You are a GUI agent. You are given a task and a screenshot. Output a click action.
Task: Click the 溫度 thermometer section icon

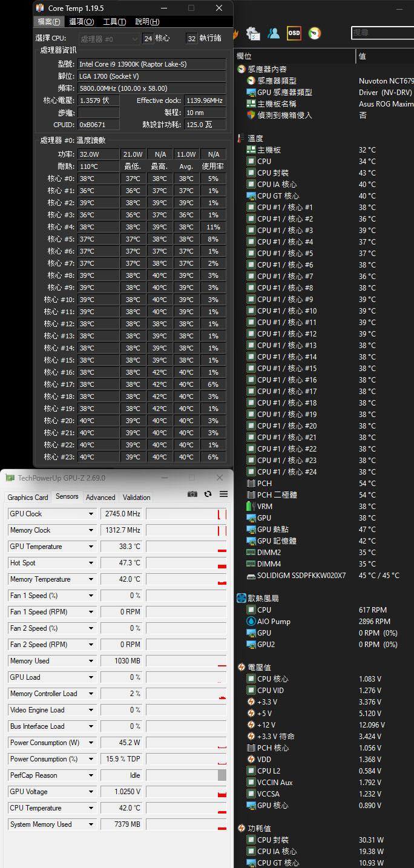(241, 139)
